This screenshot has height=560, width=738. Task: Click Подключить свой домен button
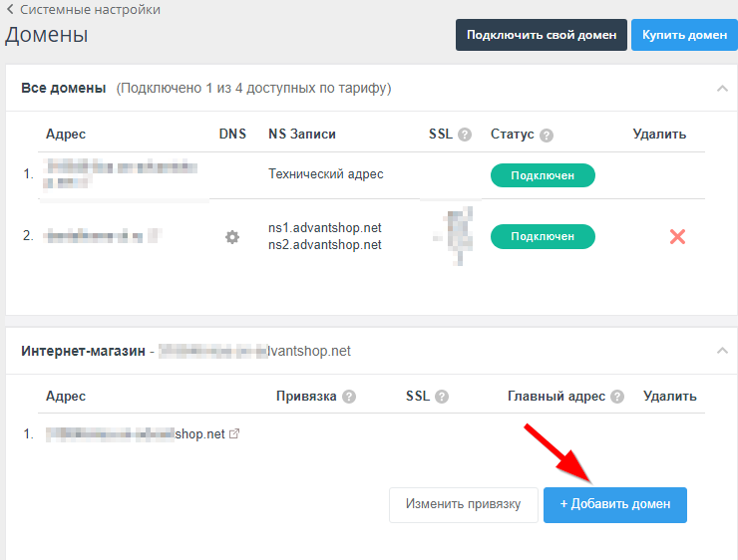[542, 35]
